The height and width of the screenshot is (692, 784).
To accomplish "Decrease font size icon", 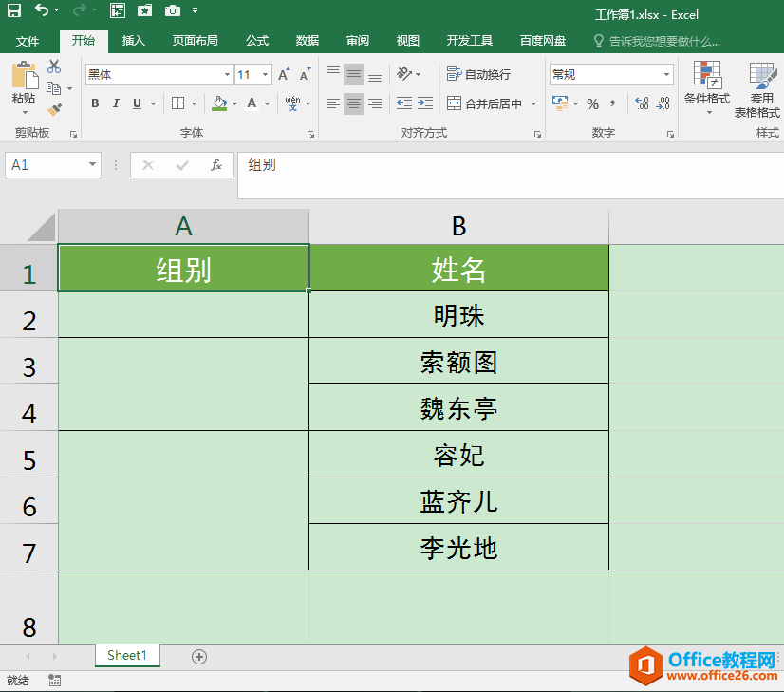I will pyautogui.click(x=305, y=74).
